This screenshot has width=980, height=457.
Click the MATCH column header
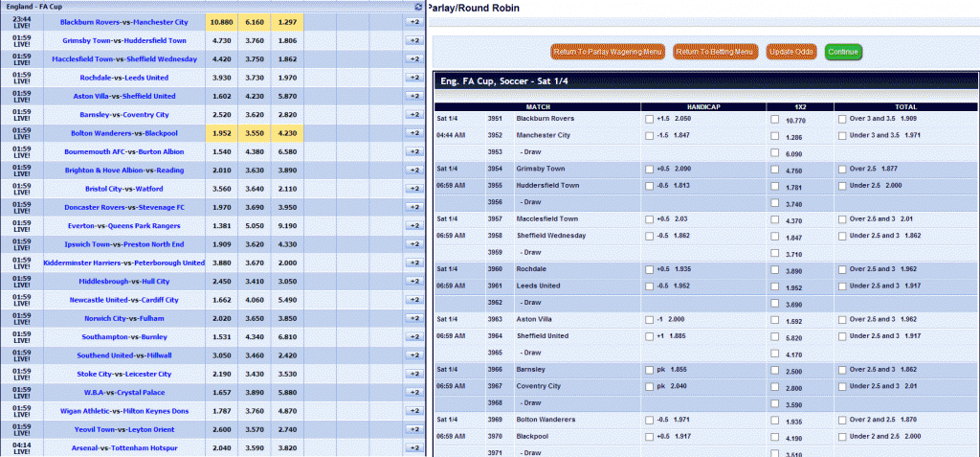[538, 107]
